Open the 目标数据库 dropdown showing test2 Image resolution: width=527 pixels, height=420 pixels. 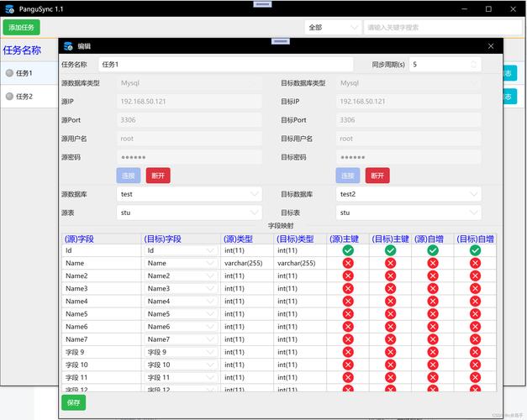tap(408, 194)
